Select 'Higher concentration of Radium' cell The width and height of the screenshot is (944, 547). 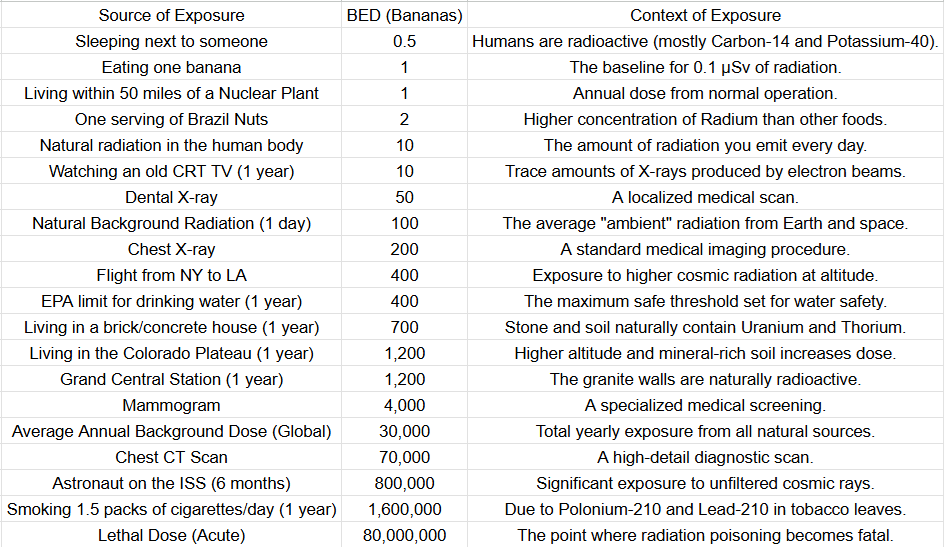point(705,119)
